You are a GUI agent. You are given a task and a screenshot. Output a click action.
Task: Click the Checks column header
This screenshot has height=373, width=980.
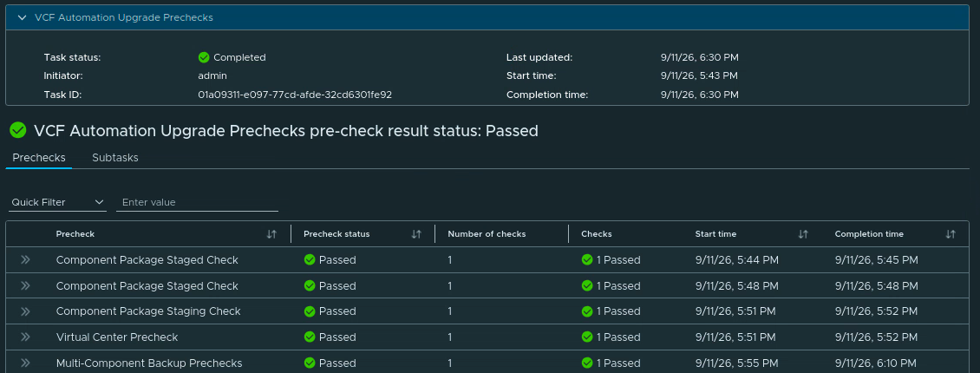(x=597, y=234)
